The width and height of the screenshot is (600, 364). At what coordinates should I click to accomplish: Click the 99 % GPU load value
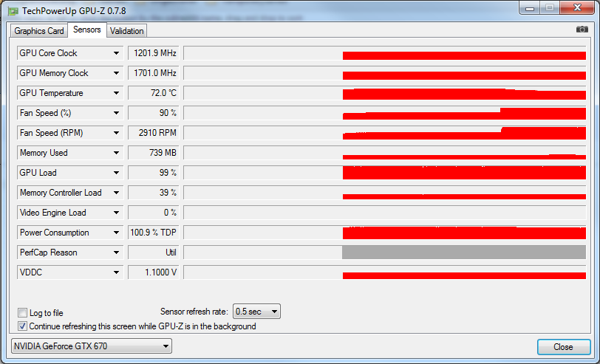point(154,173)
